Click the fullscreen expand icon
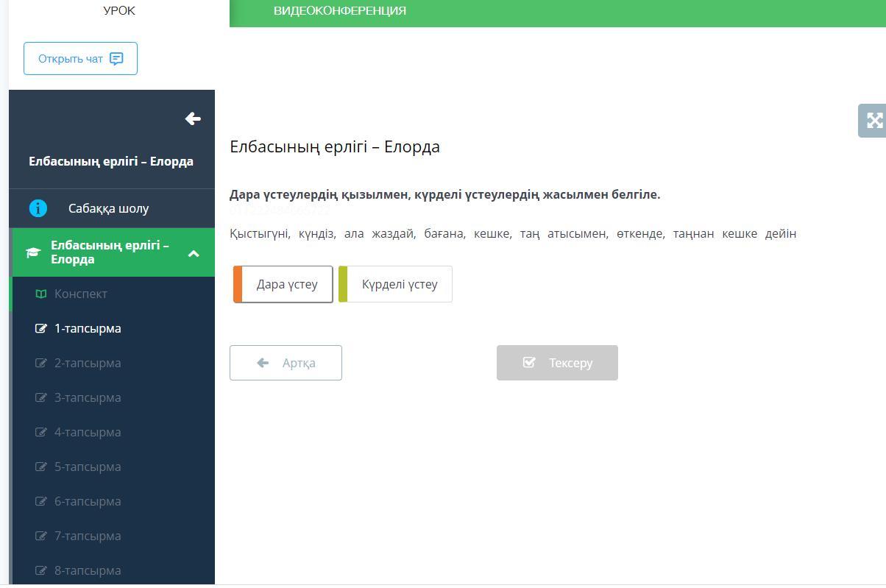Viewport: 886px width, 588px height. pyautogui.click(x=874, y=121)
